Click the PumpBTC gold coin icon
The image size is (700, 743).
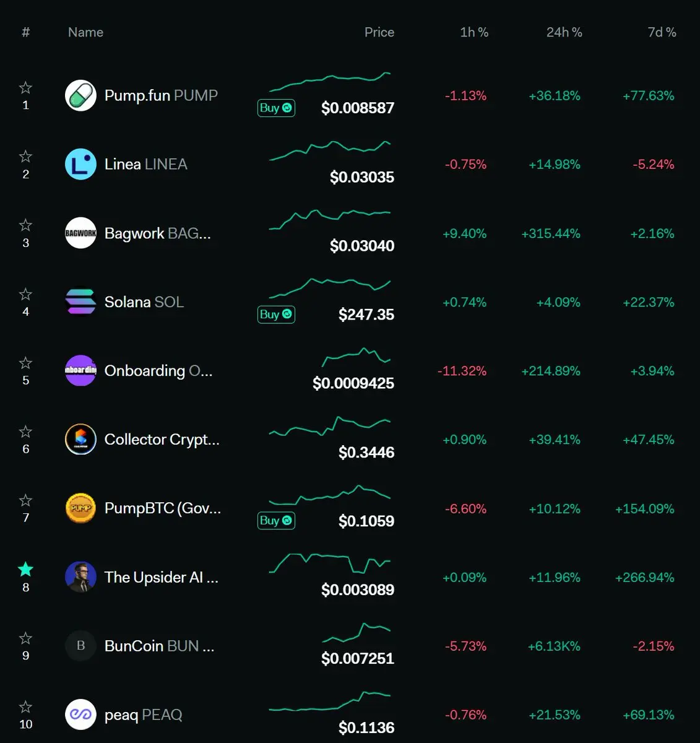80,508
